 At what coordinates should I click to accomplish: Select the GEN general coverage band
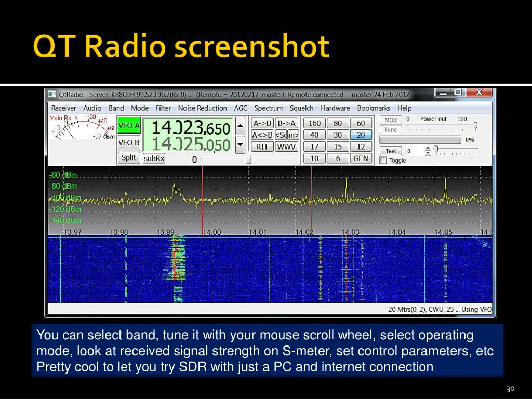tap(361, 158)
